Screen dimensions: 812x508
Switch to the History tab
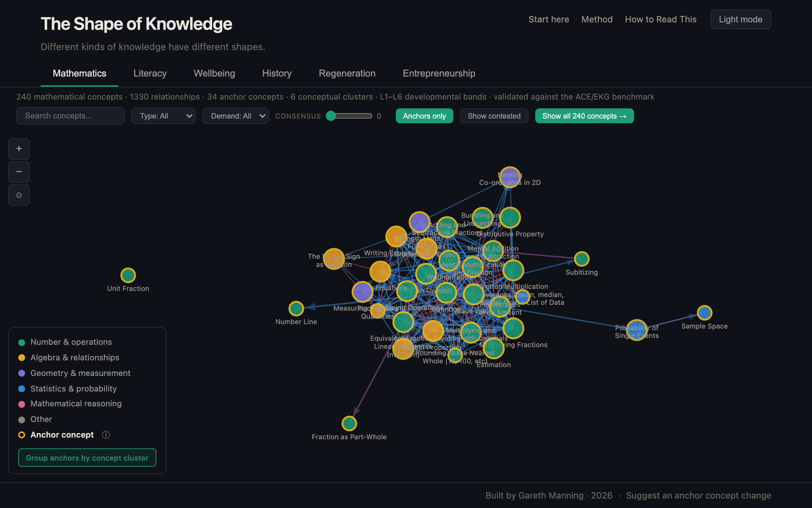click(x=277, y=73)
